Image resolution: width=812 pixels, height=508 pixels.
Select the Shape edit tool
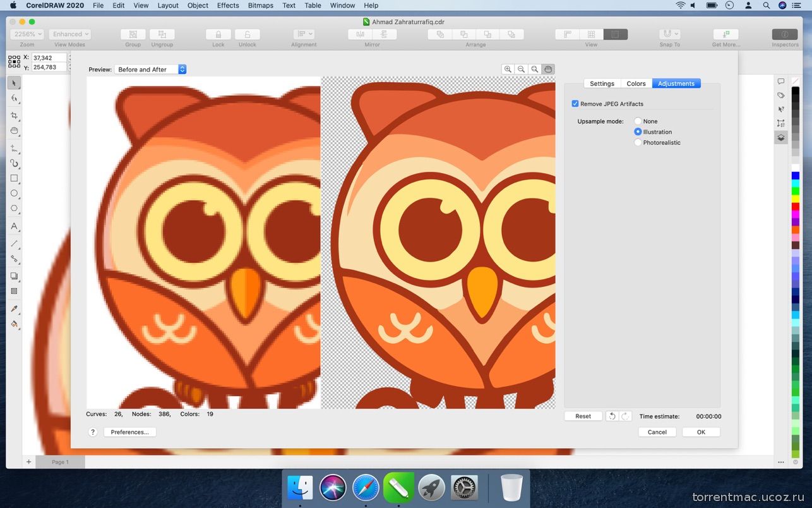(x=14, y=99)
